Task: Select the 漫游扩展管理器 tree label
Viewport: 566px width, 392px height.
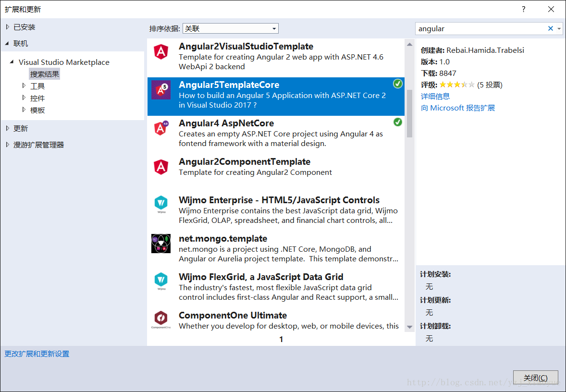Action: [x=38, y=145]
